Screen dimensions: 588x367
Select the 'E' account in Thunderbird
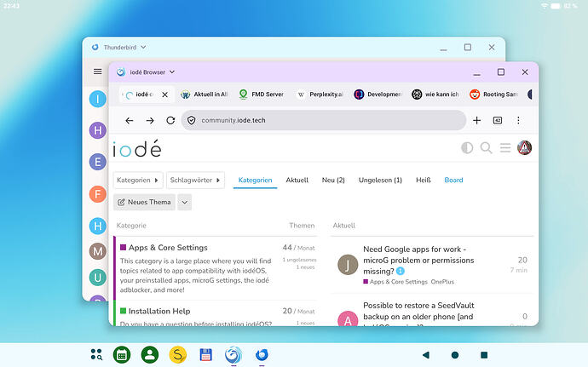(x=97, y=162)
